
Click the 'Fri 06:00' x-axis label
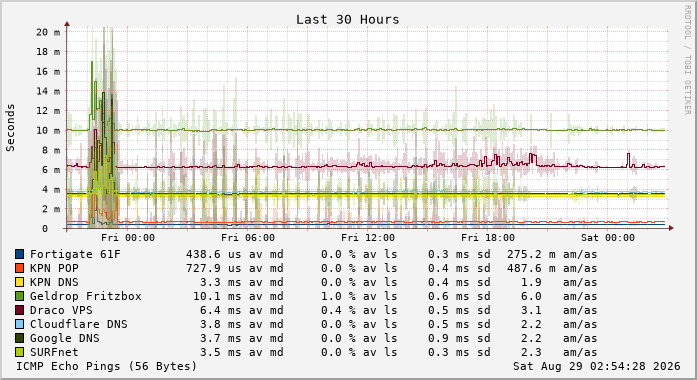coord(248,238)
